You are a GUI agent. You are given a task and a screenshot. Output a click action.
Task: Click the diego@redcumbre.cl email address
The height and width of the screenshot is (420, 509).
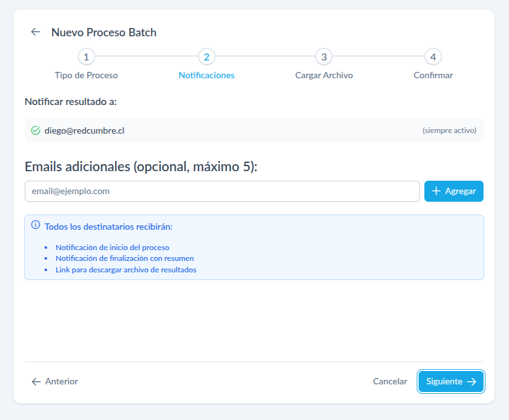[84, 130]
